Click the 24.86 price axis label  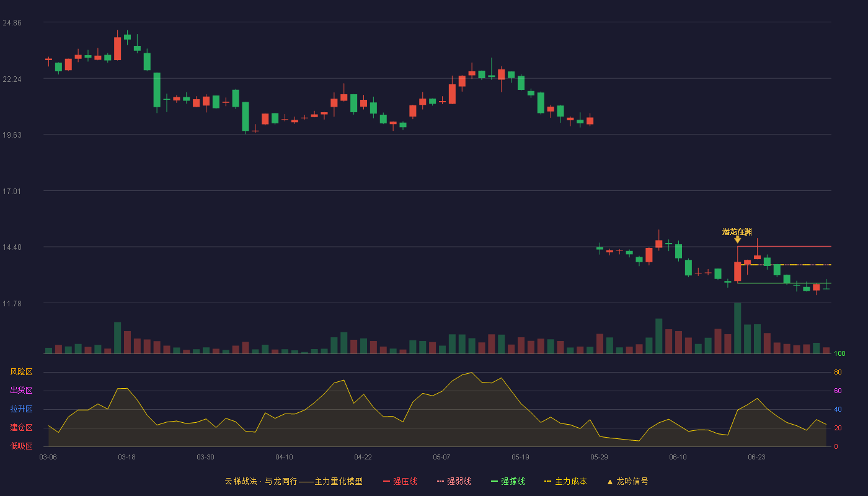12,23
